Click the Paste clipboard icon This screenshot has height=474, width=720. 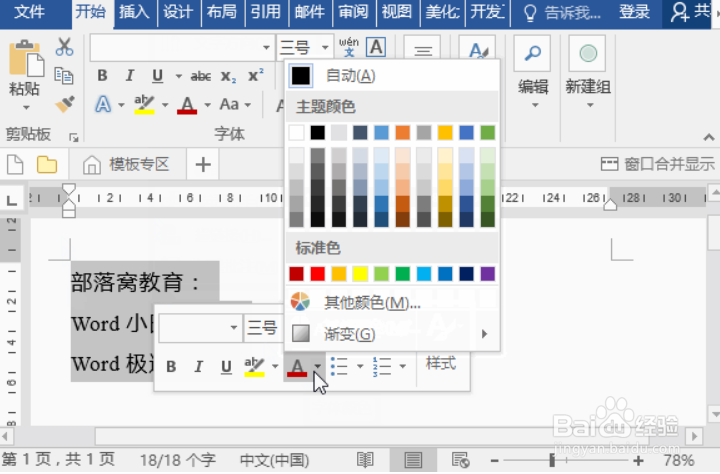click(26, 58)
